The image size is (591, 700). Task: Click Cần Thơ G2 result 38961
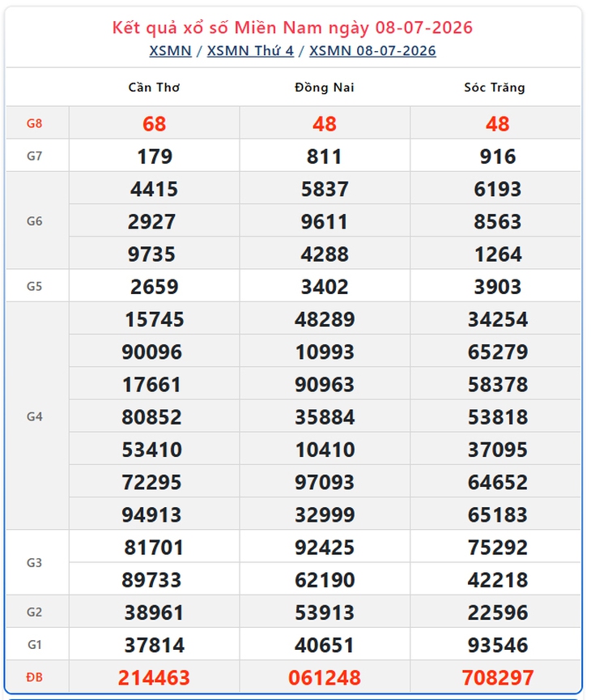155,612
